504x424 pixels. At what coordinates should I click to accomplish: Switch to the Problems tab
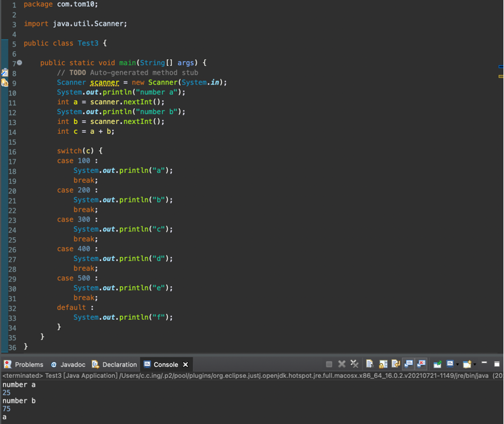click(23, 365)
